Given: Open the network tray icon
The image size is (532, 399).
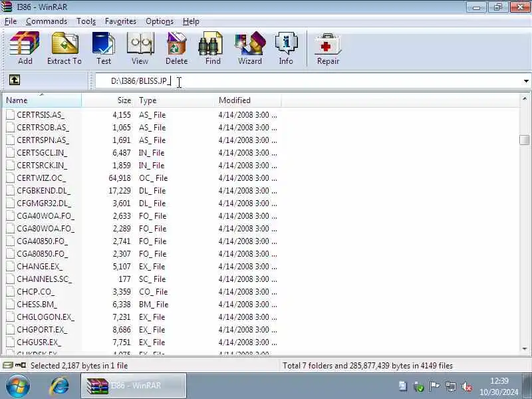Looking at the screenshot, I should pos(451,386).
